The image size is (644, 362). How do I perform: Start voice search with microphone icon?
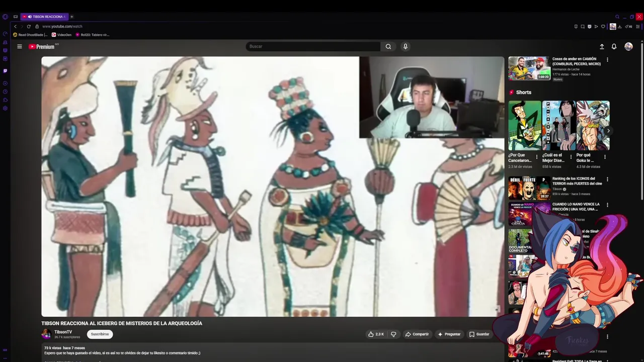pyautogui.click(x=406, y=46)
